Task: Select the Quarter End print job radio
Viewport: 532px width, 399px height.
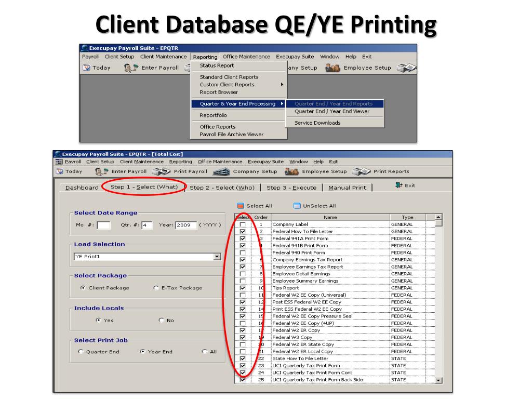Action: (81, 352)
